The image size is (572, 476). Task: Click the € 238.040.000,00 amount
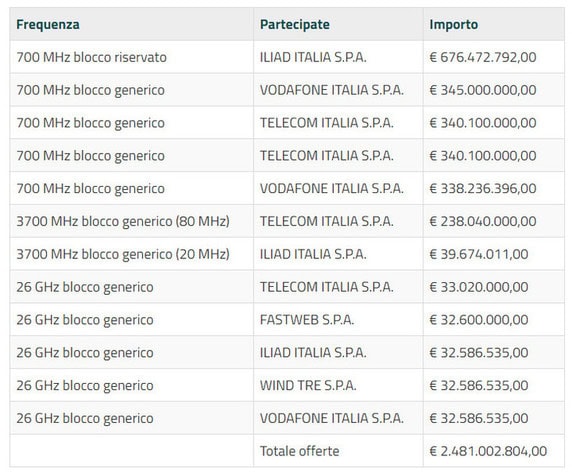coord(483,221)
